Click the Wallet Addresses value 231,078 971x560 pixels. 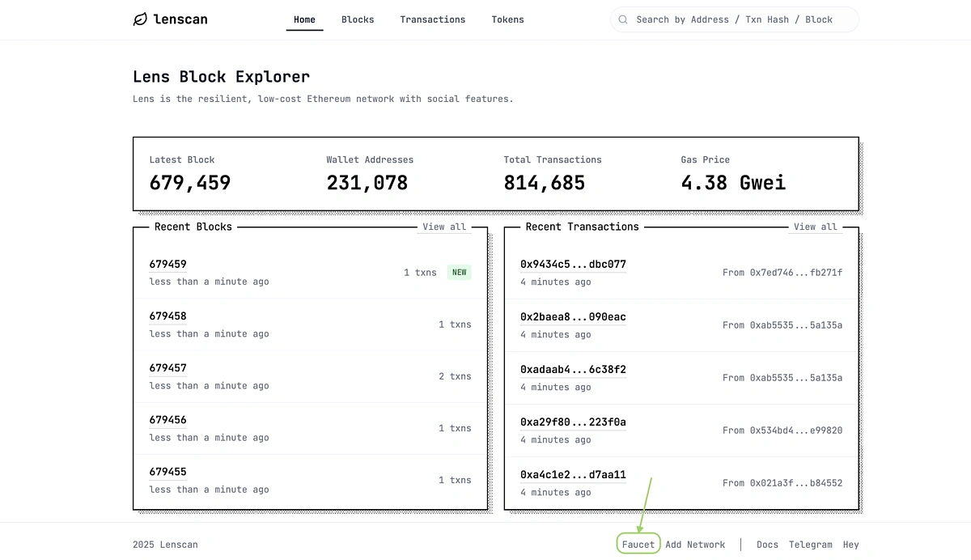point(367,183)
